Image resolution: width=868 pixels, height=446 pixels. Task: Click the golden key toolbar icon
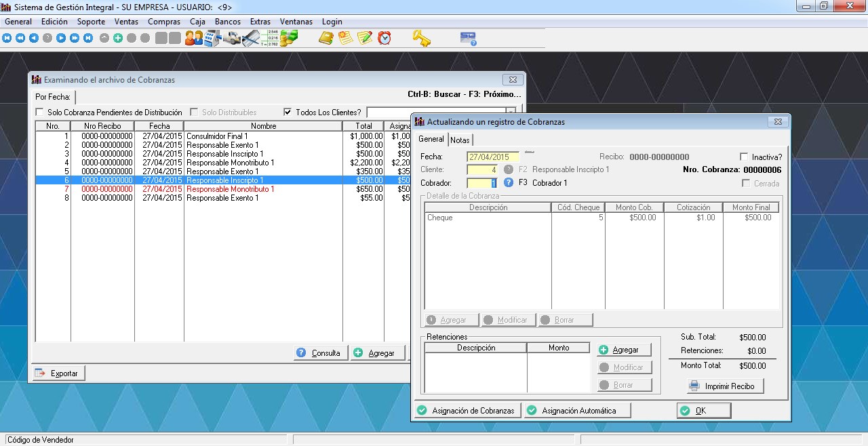click(421, 38)
